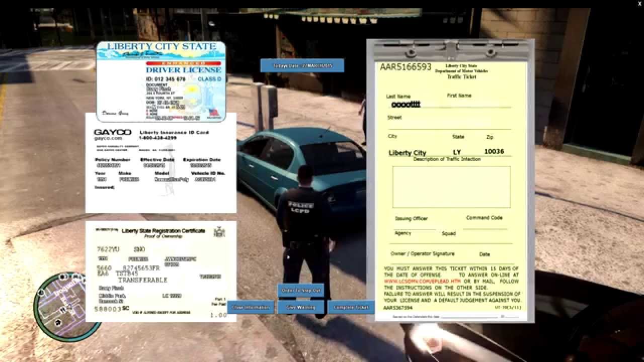Click the X in the top-right corner
This screenshot has height=362, width=644.
639,4
